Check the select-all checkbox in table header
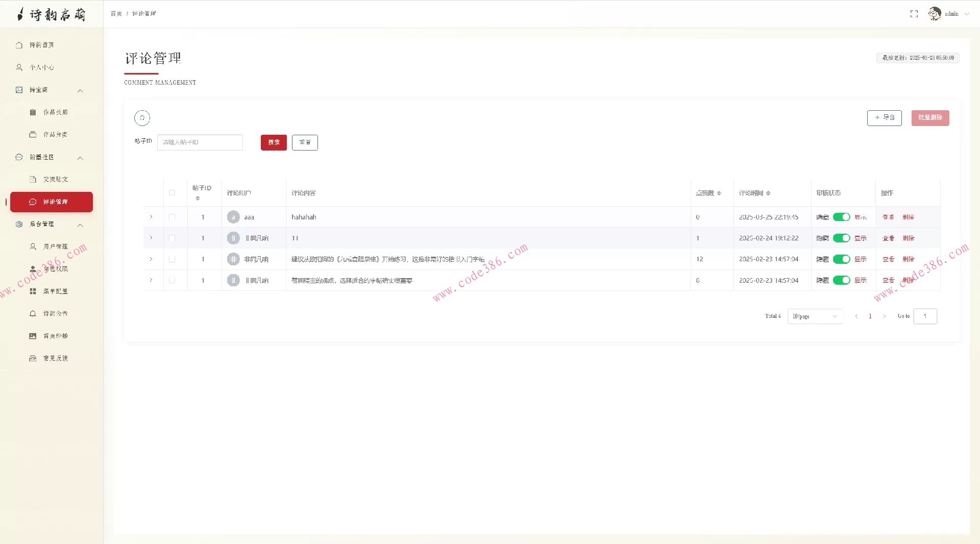Screen dimensions: 980x544 pyautogui.click(x=172, y=193)
